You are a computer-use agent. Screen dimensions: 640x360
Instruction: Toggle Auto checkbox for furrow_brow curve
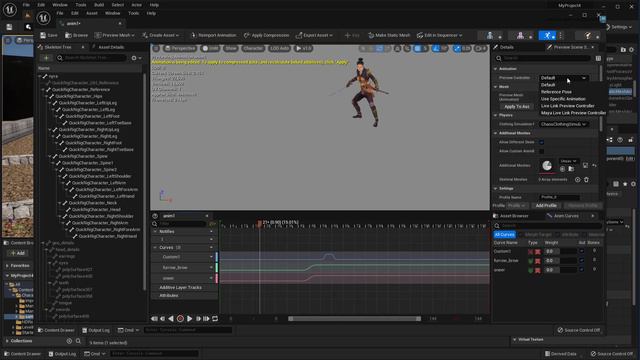coord(582,260)
